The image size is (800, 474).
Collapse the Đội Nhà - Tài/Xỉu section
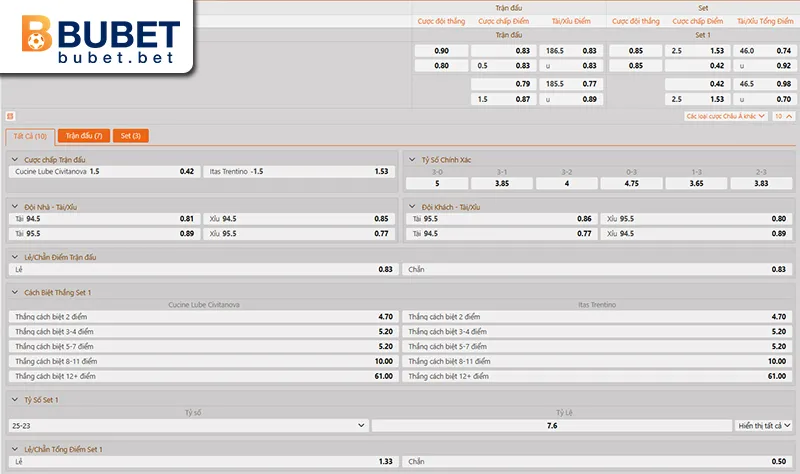[15, 206]
